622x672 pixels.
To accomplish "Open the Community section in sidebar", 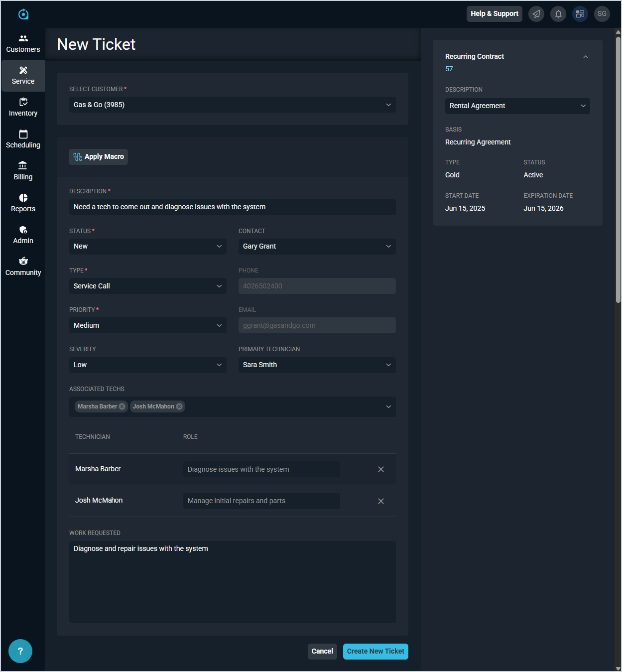I will coord(23,267).
